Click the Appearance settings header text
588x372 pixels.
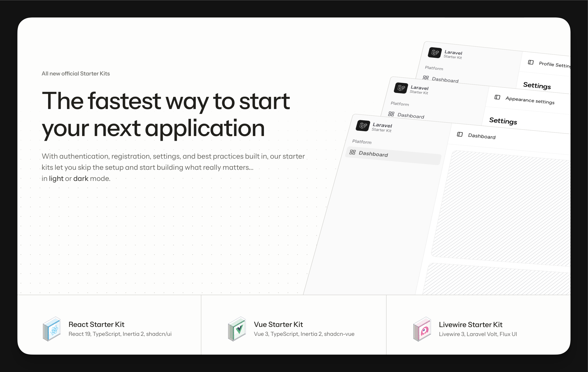click(x=530, y=100)
